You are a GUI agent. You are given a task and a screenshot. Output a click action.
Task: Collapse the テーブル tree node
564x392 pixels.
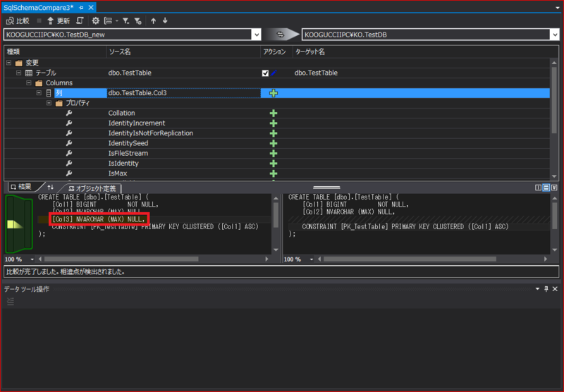[19, 73]
